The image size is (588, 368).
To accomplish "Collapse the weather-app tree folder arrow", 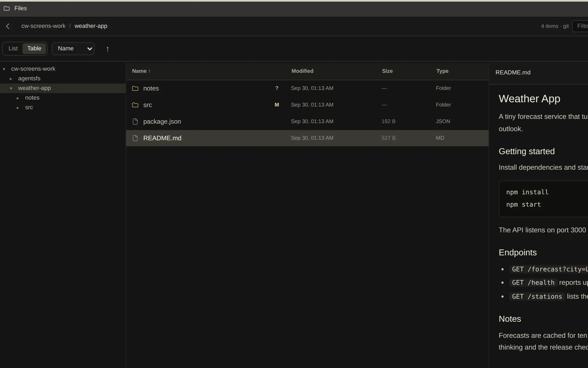I will point(11,88).
